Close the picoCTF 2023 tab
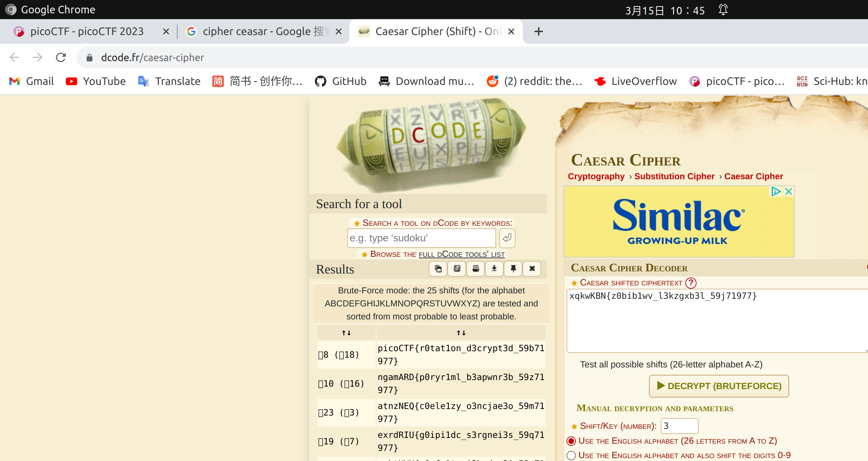 point(166,32)
